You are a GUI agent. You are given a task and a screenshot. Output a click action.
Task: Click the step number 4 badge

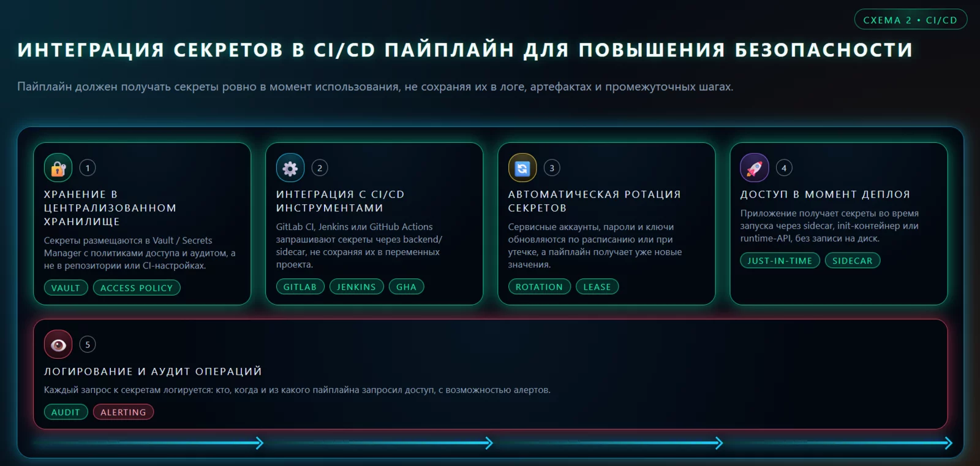coord(784,168)
